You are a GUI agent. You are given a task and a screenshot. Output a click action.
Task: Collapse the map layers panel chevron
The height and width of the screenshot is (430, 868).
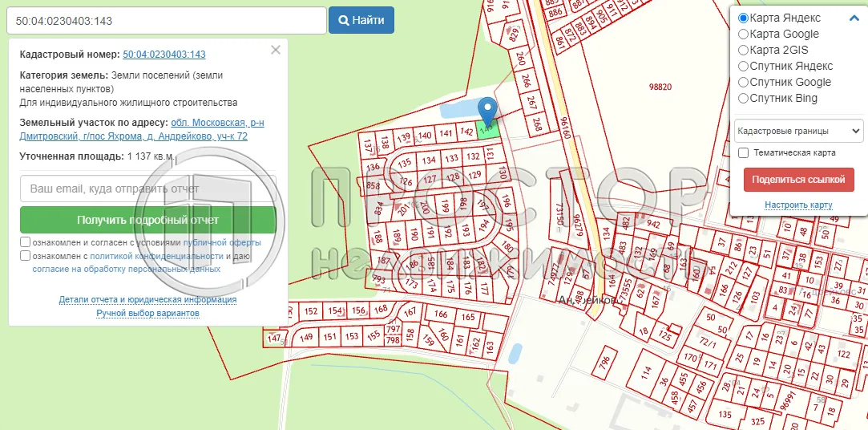click(854, 18)
